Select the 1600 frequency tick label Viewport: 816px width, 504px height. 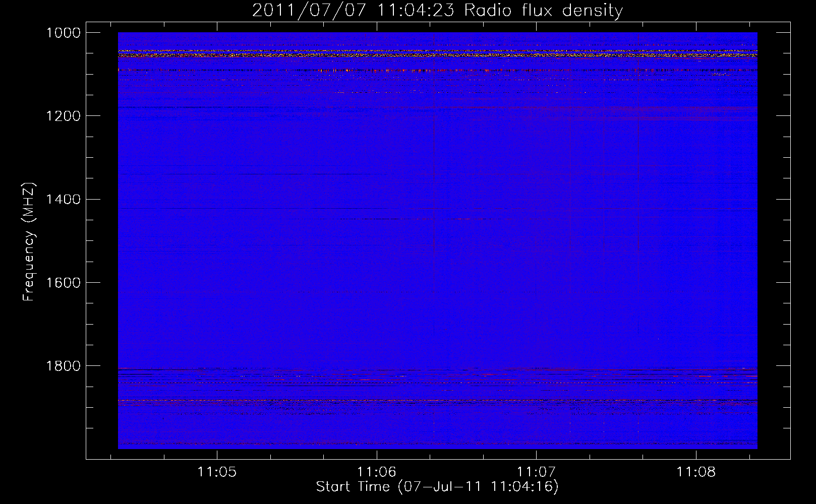pyautogui.click(x=64, y=283)
